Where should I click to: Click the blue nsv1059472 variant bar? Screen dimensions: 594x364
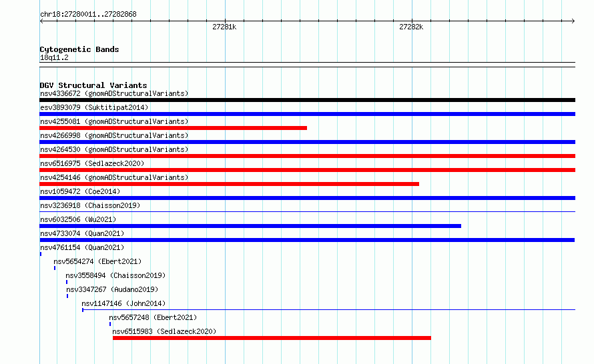click(307, 198)
